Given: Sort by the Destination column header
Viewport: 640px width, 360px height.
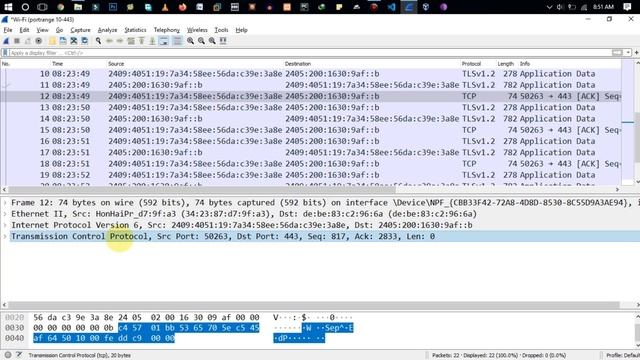Looking at the screenshot, I should click(298, 64).
